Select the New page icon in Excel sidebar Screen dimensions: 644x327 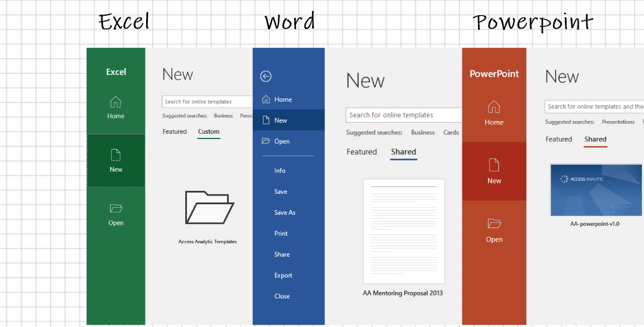click(x=116, y=155)
